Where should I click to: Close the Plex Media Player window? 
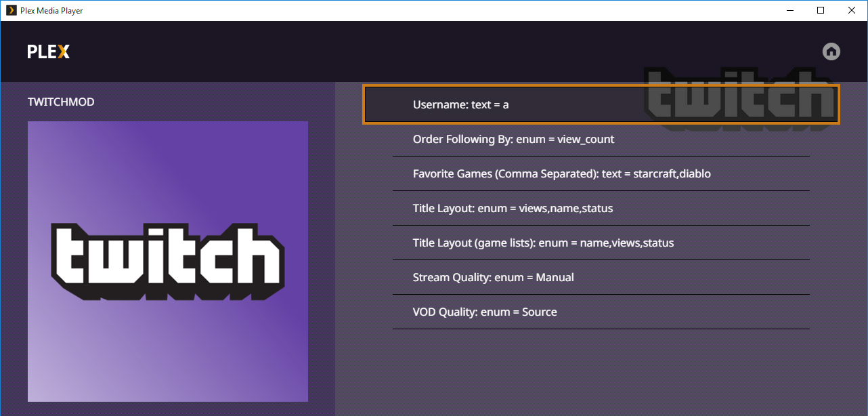(x=852, y=10)
